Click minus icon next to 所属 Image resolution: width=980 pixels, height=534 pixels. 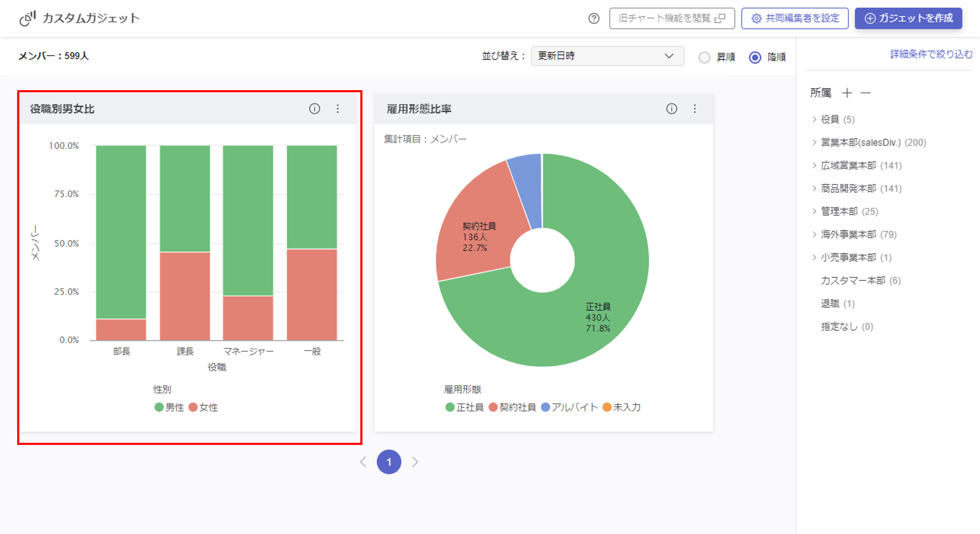tap(866, 93)
